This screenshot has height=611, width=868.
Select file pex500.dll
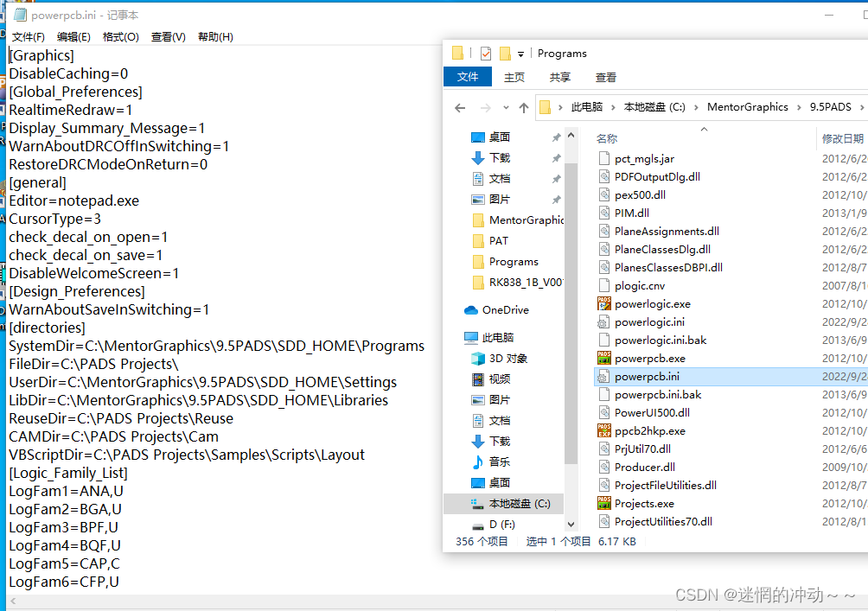coord(640,194)
